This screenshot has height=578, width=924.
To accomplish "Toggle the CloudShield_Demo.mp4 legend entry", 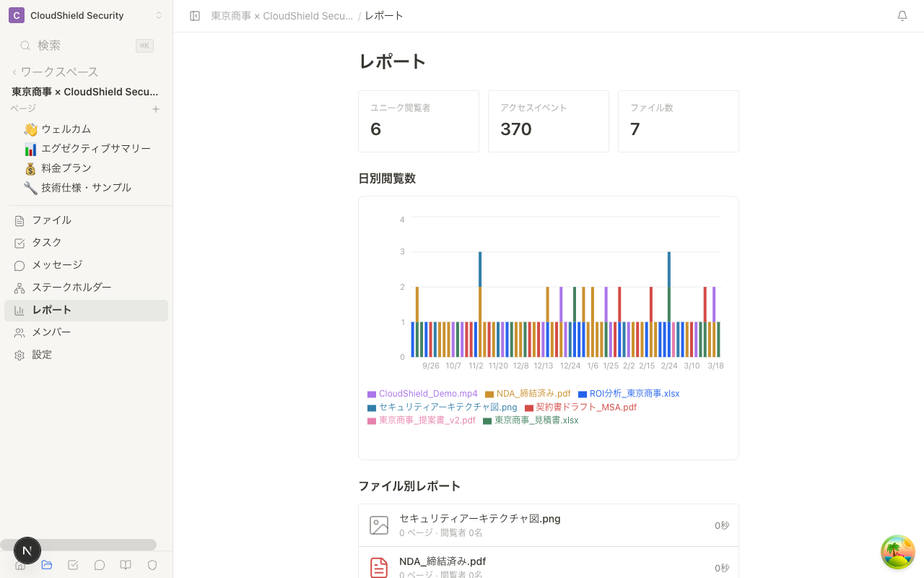I will click(422, 393).
